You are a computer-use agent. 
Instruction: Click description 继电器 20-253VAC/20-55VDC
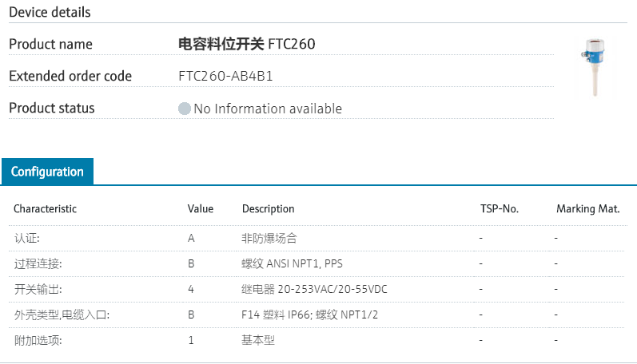click(314, 289)
